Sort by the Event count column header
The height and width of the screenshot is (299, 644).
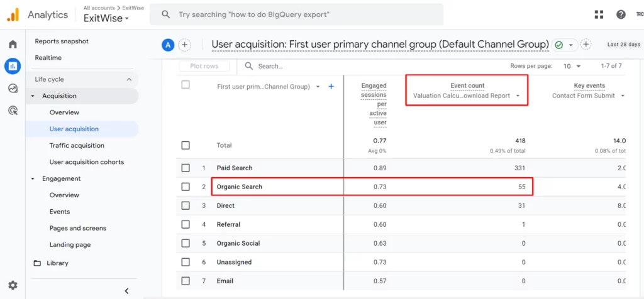[467, 85]
